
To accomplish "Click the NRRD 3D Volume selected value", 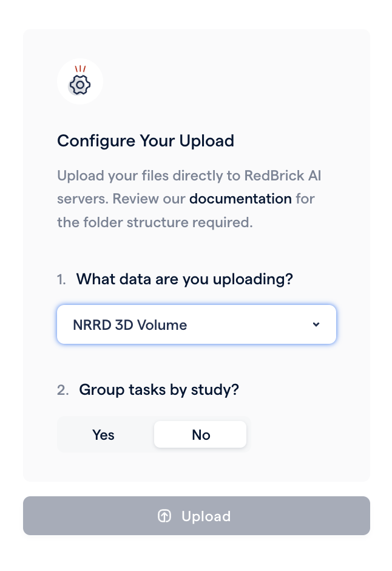I will click(x=130, y=325).
